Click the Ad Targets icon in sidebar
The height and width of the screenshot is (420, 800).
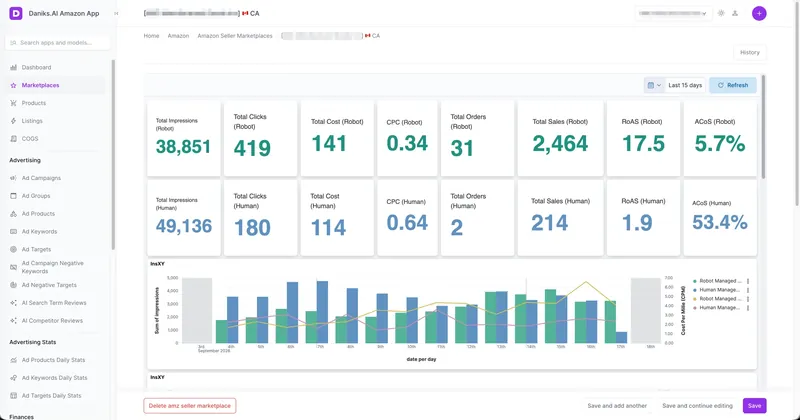pyautogui.click(x=13, y=250)
